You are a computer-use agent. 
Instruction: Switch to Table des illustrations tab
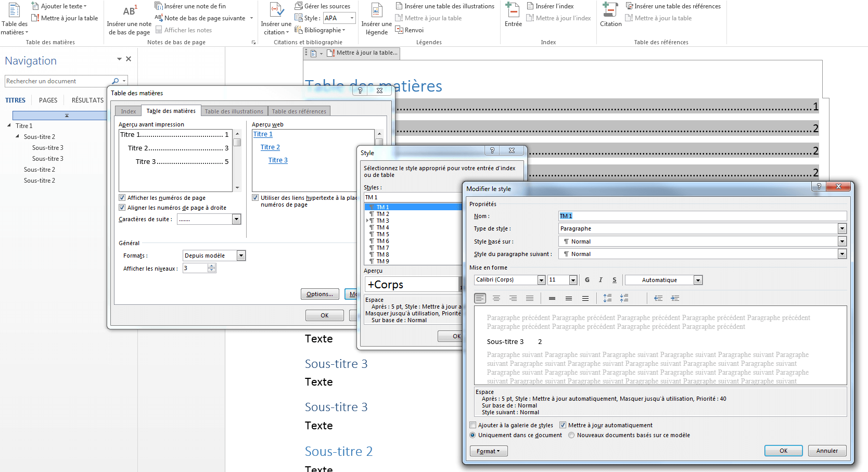(234, 111)
